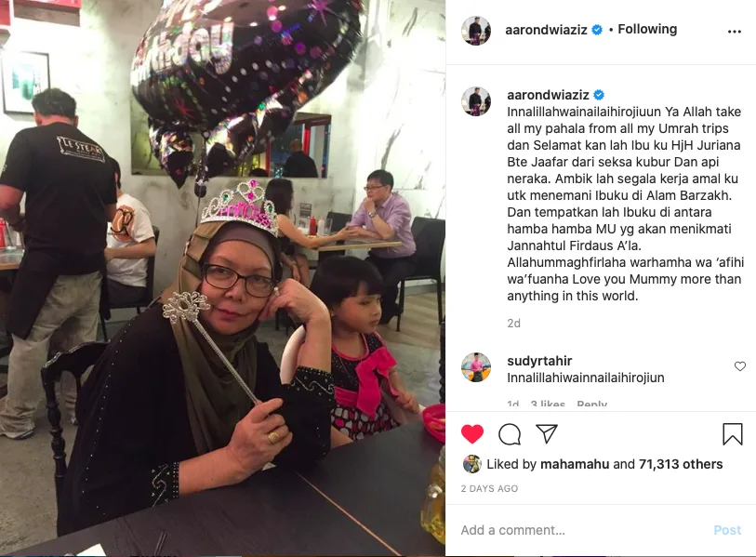Open more options three-dot menu
756x557 pixels.
pos(735,32)
